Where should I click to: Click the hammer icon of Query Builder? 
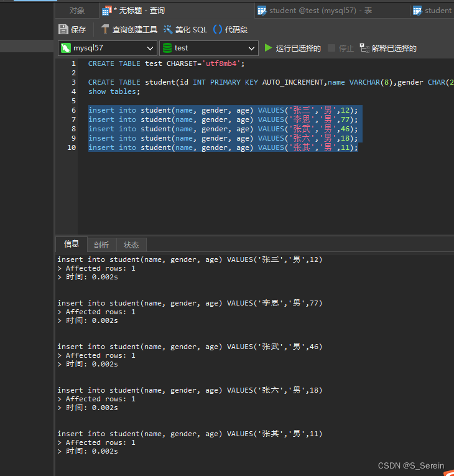tap(104, 29)
